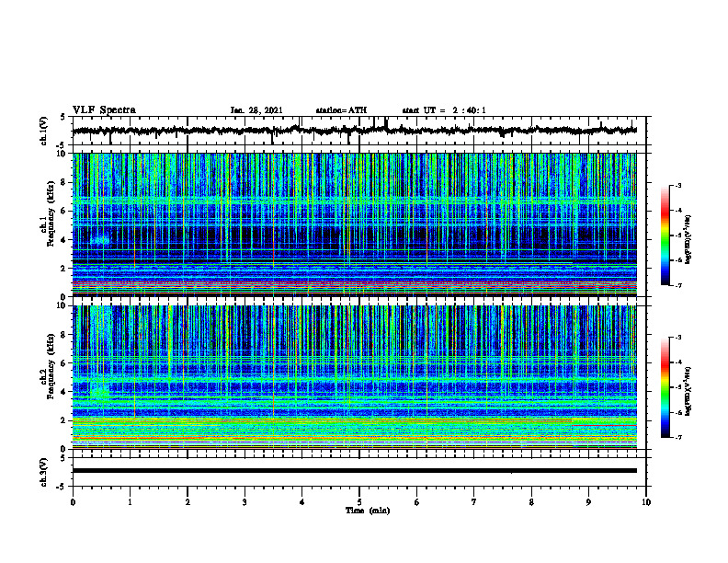Click the -7 label on ch.2 color scale
This screenshot has width=728, height=563.
click(x=678, y=438)
